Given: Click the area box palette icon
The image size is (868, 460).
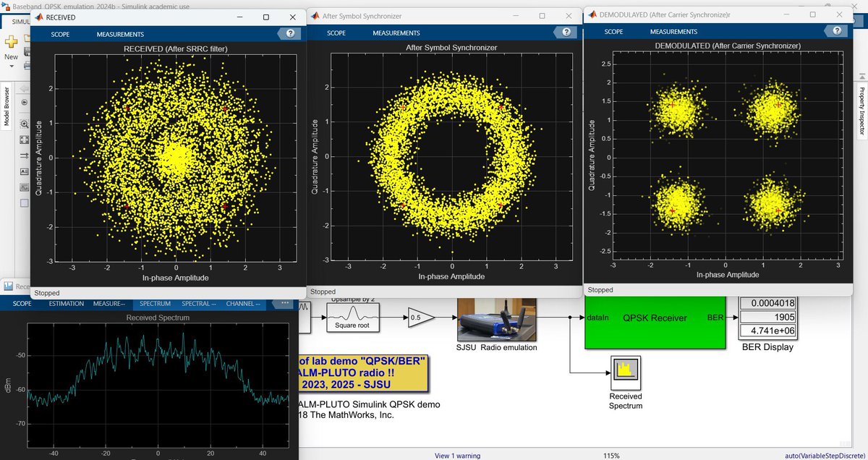Looking at the screenshot, I should [24, 203].
